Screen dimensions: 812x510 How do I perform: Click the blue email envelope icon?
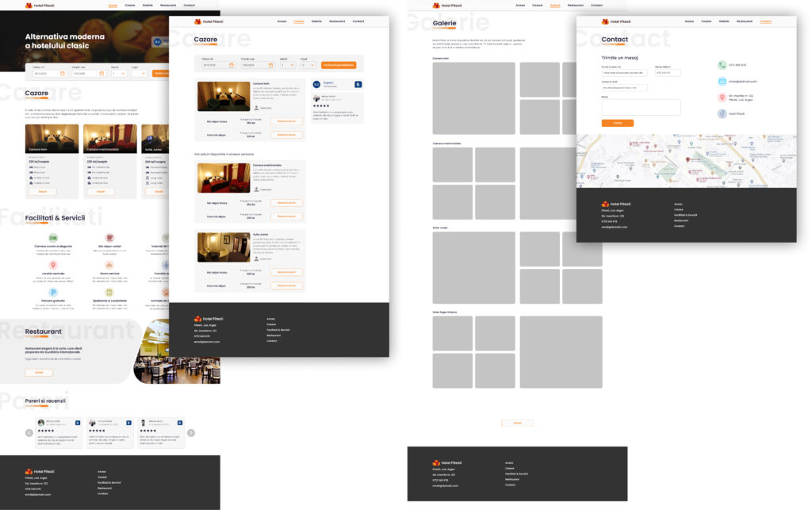tap(722, 82)
